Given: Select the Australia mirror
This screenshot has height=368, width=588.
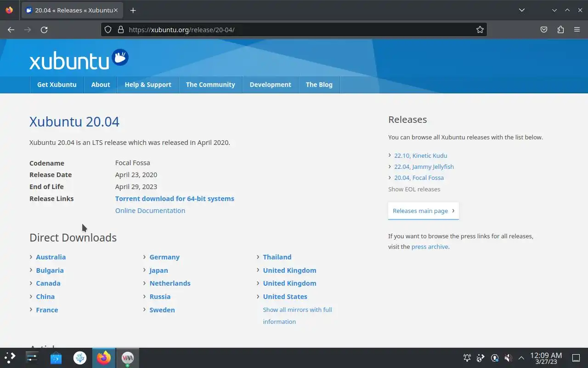Looking at the screenshot, I should [51, 257].
